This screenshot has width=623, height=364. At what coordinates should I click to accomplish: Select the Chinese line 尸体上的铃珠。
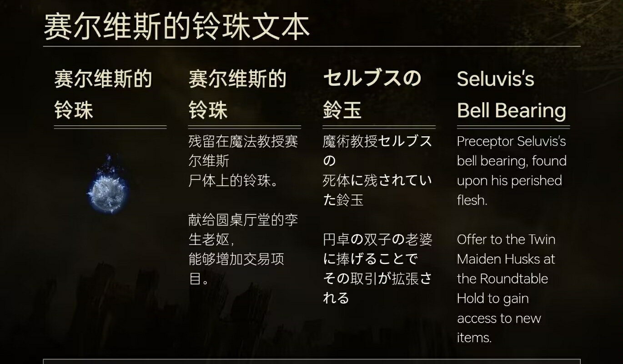(x=234, y=180)
